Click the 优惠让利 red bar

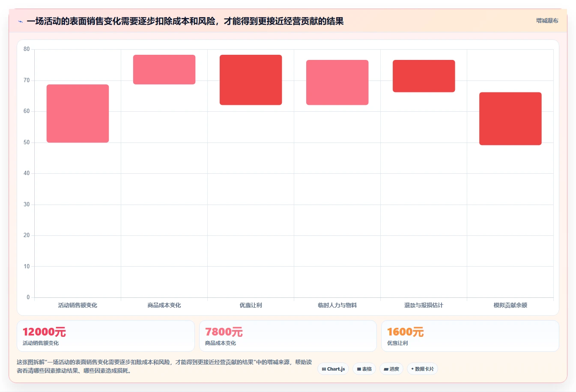(x=251, y=80)
